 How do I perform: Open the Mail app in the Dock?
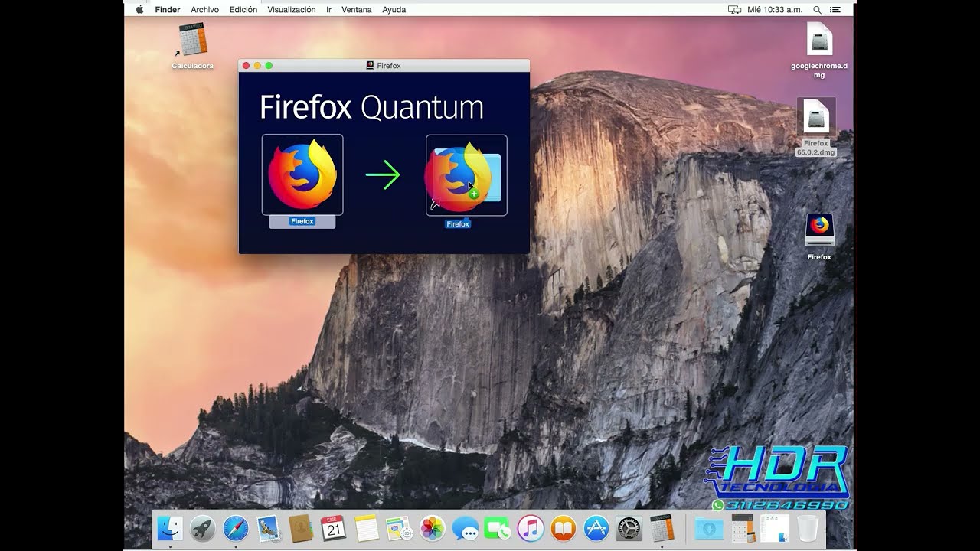(268, 528)
